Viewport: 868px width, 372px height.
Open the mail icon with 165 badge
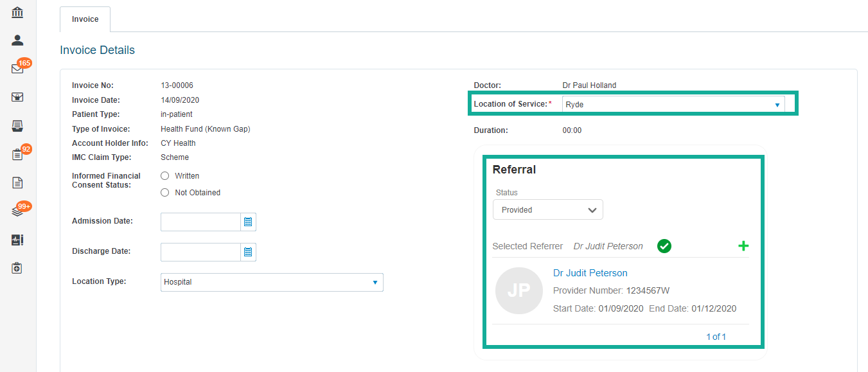18,69
